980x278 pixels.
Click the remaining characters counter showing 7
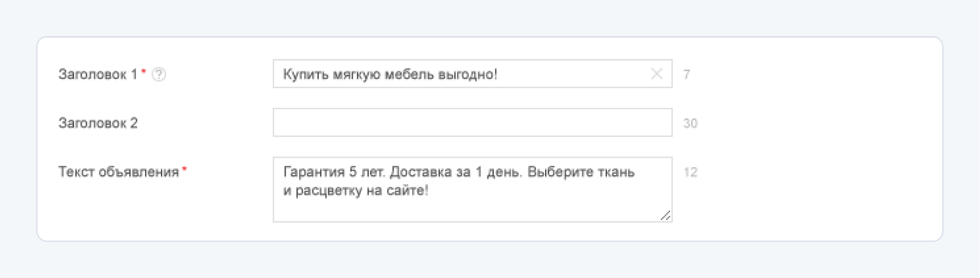pyautogui.click(x=687, y=74)
